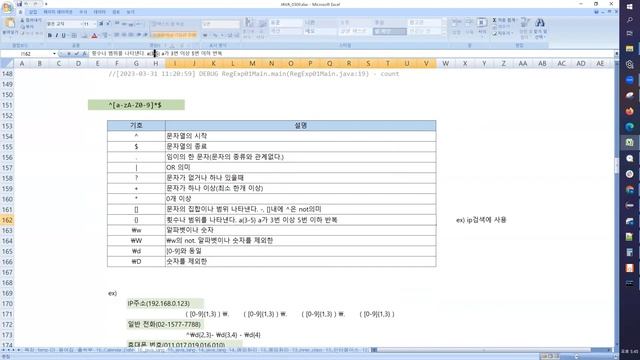Click into the formula bar text
This screenshot has height=360, width=640.
351,53
